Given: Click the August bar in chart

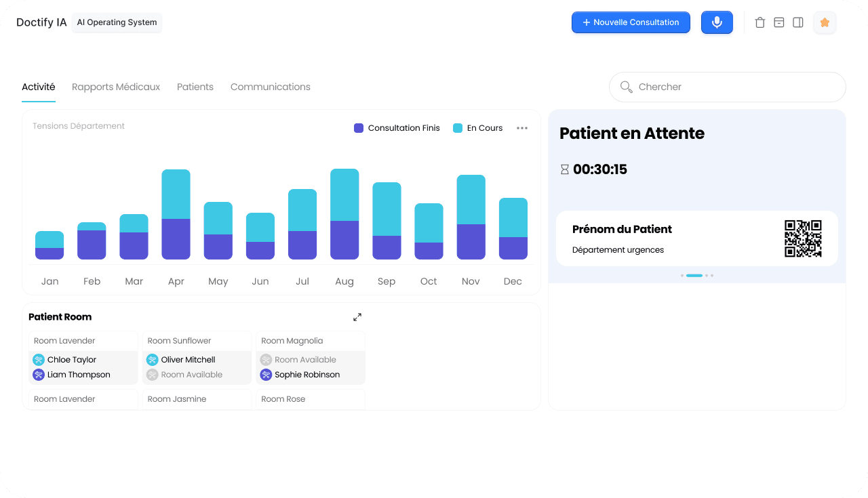Looking at the screenshot, I should click(x=344, y=214).
